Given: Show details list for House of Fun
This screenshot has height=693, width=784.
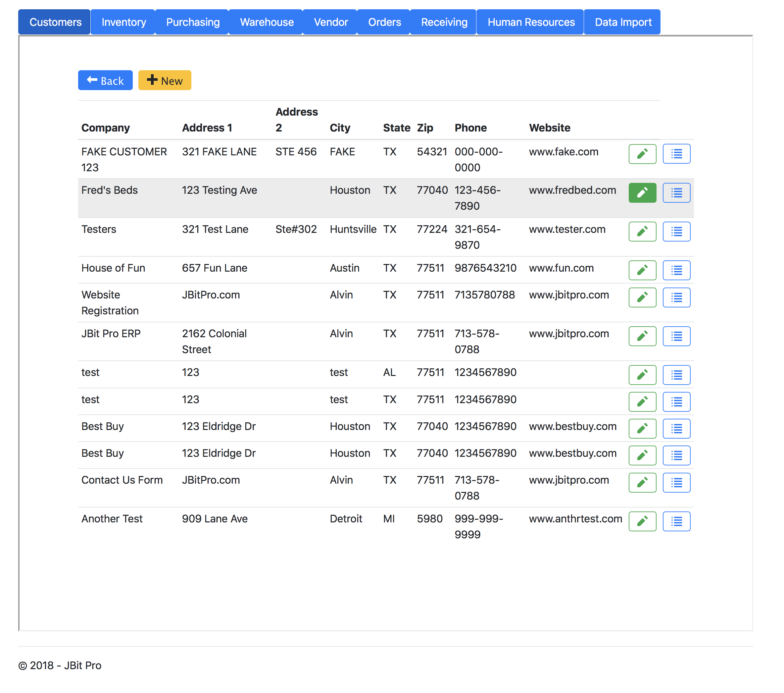Looking at the screenshot, I should (x=677, y=270).
